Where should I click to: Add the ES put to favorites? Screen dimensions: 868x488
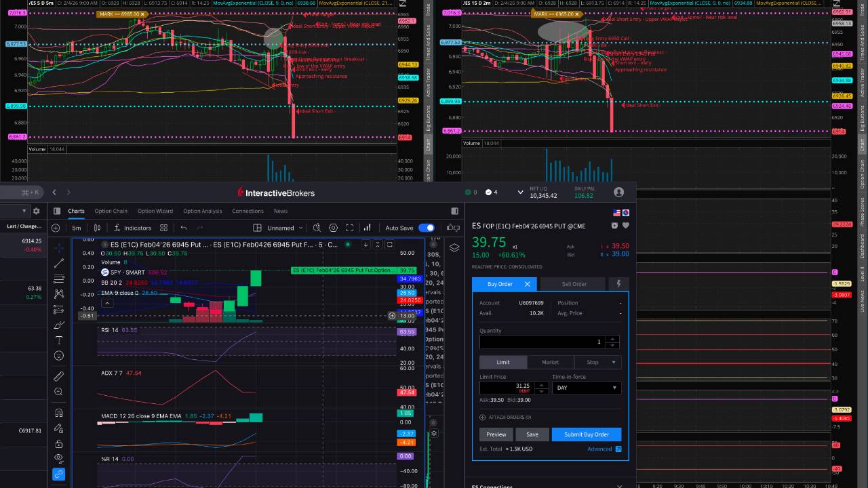(x=625, y=226)
